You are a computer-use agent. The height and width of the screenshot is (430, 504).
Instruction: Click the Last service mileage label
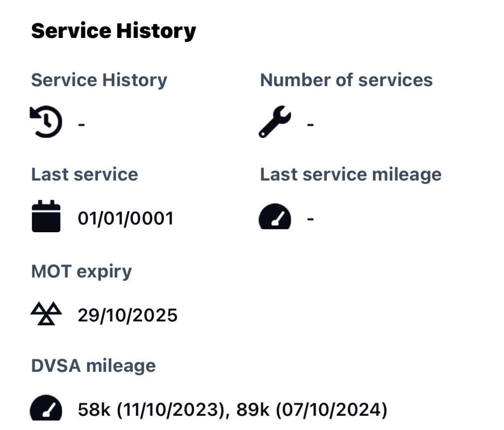point(350,175)
